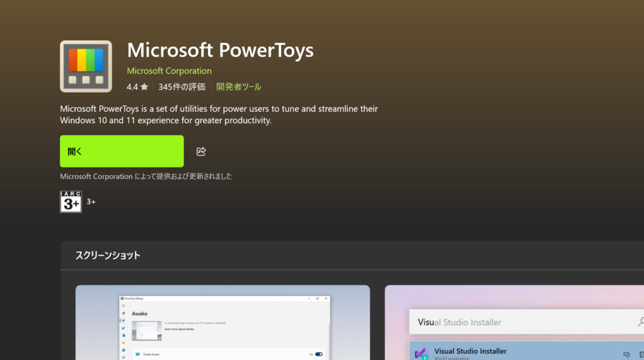This screenshot has width=644, height=360.
Task: Click Learn more about Awake link
Action: (179, 329)
